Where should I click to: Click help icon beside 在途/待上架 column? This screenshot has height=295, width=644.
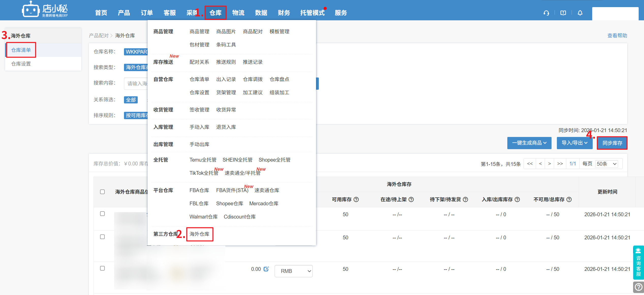tap(411, 199)
